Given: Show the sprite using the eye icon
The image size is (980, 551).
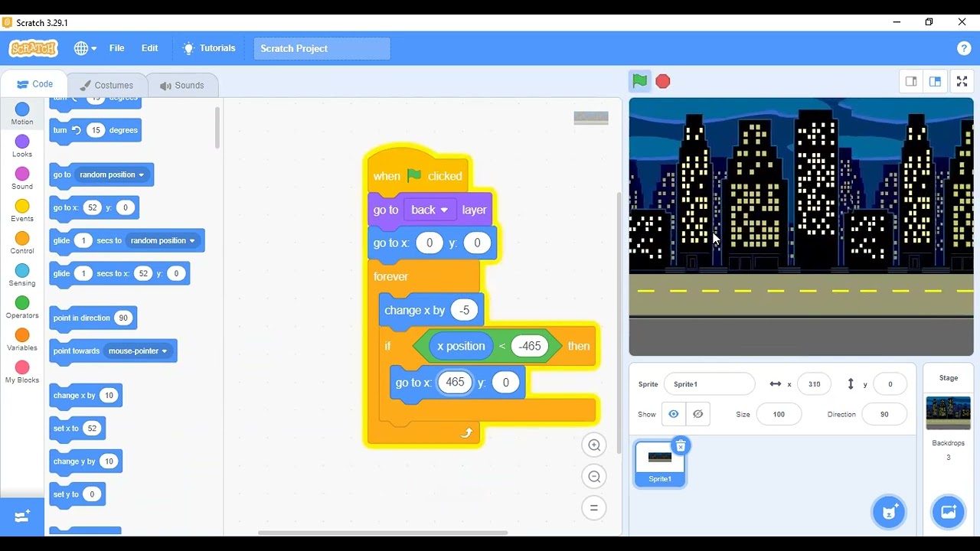Looking at the screenshot, I should pyautogui.click(x=674, y=414).
